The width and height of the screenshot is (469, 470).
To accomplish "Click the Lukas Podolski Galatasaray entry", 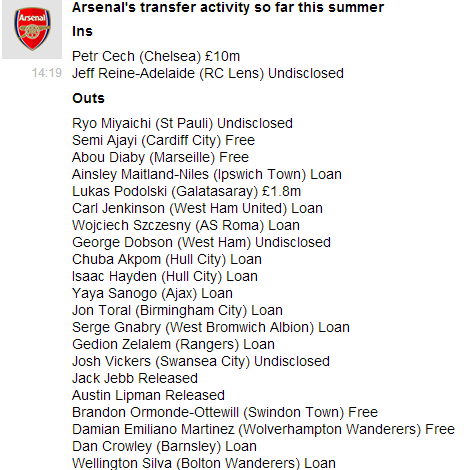I will coord(187,191).
